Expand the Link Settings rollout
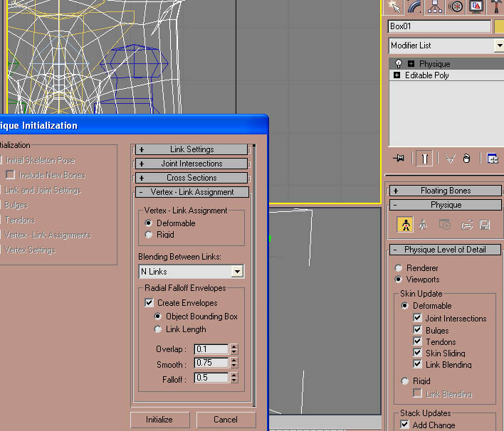Screen dimensions: 504x431 [191, 149]
